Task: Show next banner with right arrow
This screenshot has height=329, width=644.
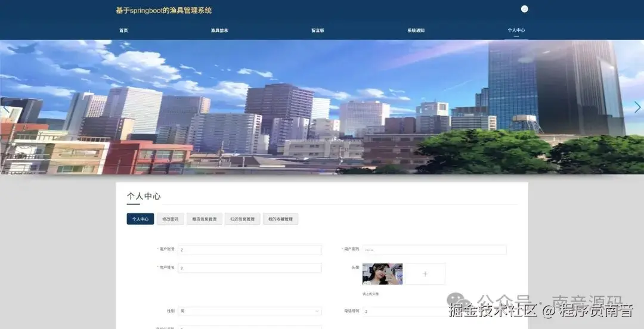Action: pyautogui.click(x=637, y=107)
